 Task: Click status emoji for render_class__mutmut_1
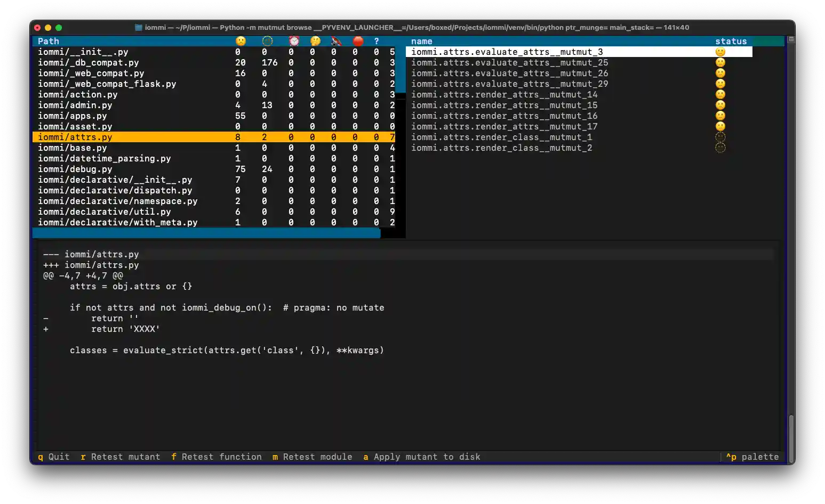click(x=720, y=137)
